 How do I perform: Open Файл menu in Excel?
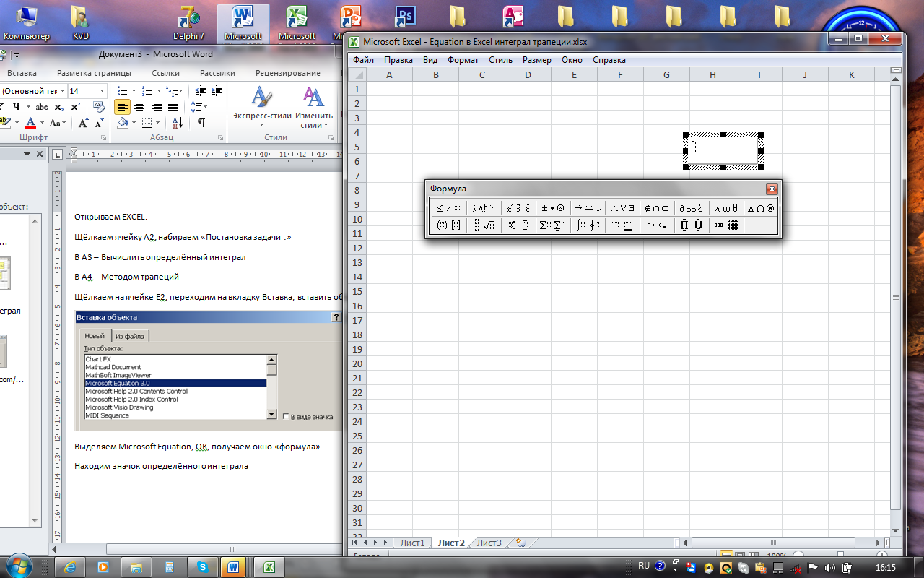(x=363, y=60)
